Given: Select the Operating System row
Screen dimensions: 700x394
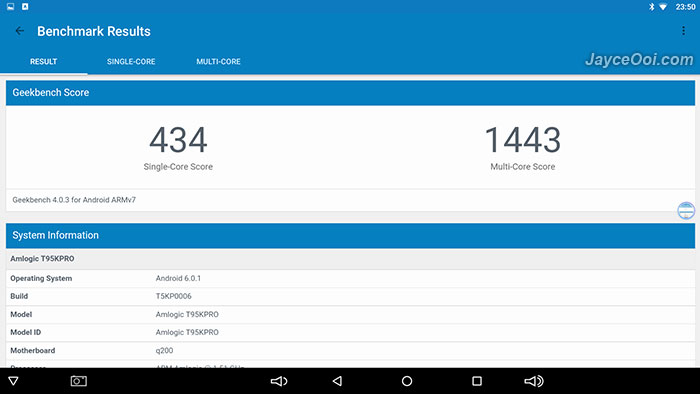Looking at the screenshot, I should point(350,278).
